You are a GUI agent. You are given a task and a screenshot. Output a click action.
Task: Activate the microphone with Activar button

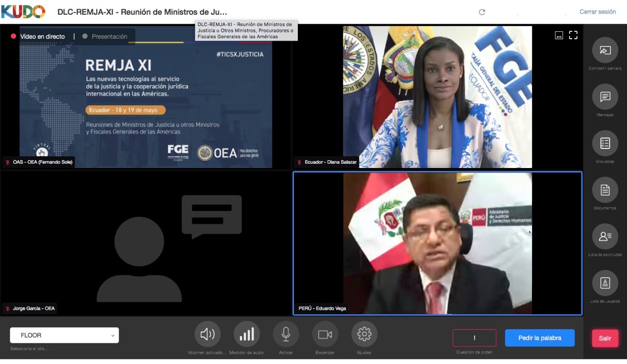coord(286,334)
